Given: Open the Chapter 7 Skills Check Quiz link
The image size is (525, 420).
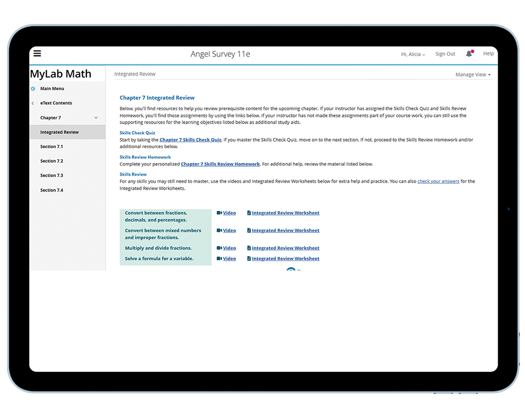Looking at the screenshot, I should (x=190, y=140).
